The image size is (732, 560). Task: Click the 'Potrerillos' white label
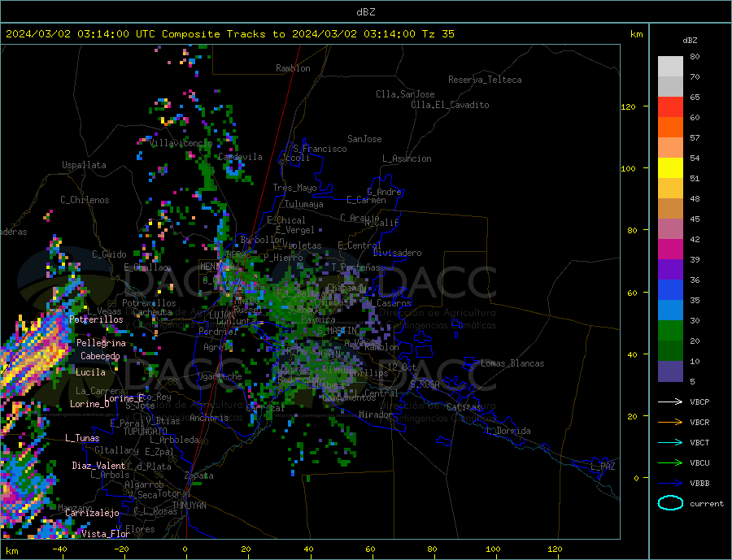[96, 319]
